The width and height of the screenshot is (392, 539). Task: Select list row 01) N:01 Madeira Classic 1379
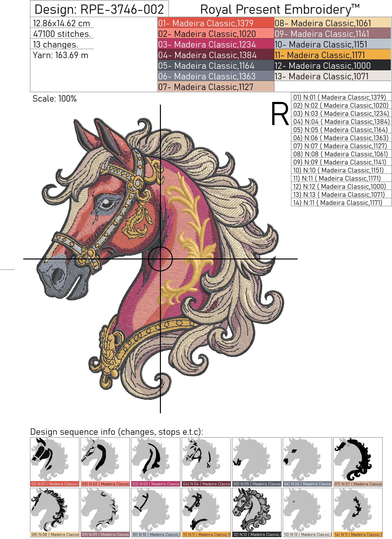point(341,97)
